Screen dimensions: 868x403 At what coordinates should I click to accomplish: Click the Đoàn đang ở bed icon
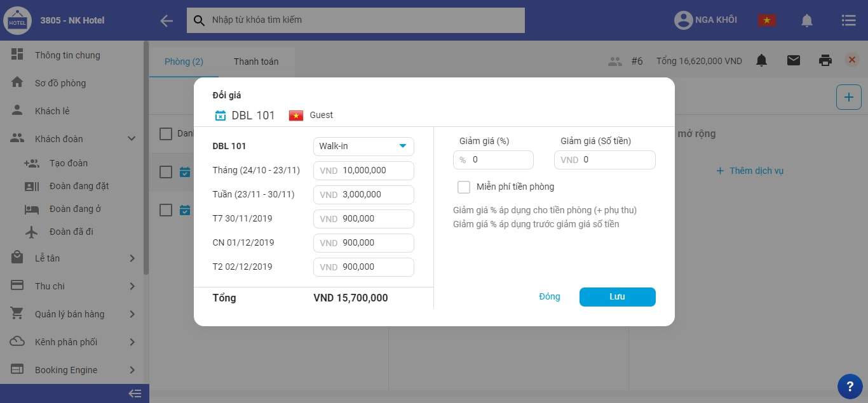coord(32,209)
